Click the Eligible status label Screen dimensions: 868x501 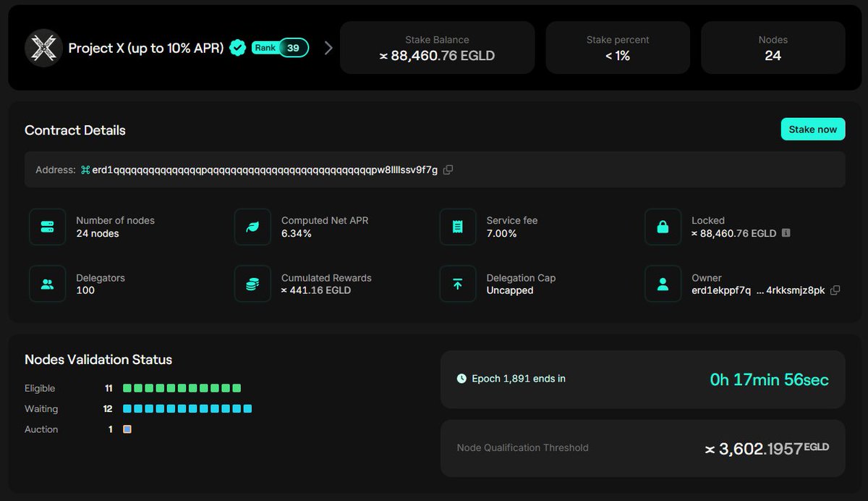40,388
